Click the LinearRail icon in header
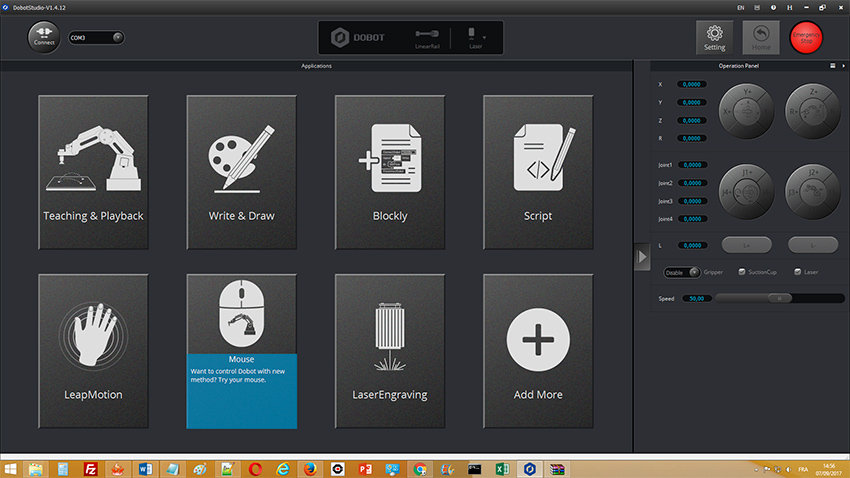850x478 pixels. [427, 38]
